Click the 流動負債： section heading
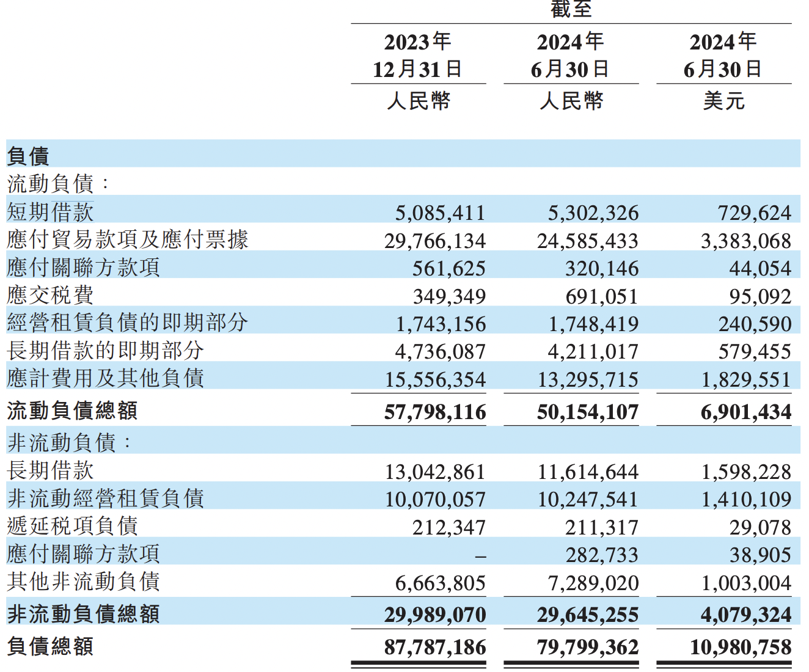Viewport: 809px width, 672px height. click(x=58, y=183)
